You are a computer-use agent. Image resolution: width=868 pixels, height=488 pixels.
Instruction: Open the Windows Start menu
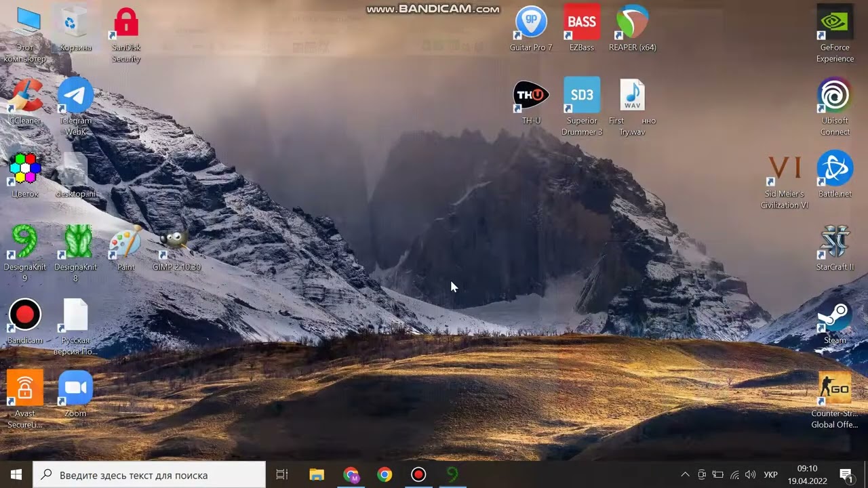(16, 474)
